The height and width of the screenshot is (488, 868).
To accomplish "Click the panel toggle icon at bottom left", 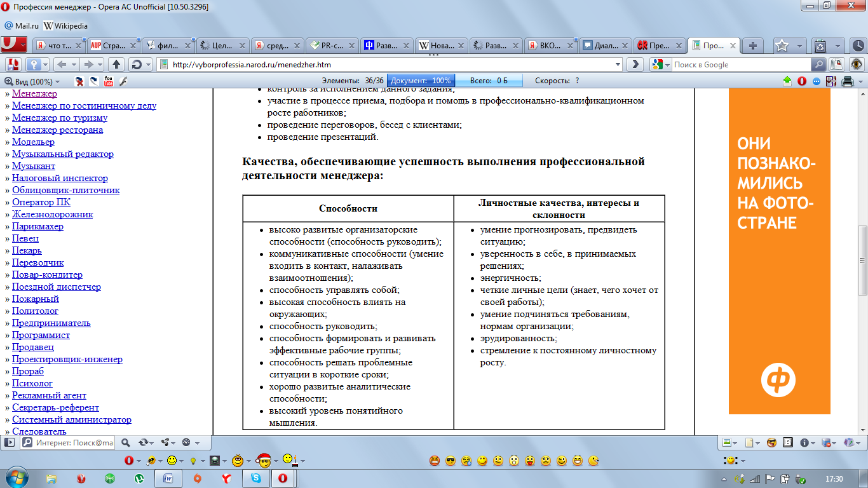I will [10, 442].
